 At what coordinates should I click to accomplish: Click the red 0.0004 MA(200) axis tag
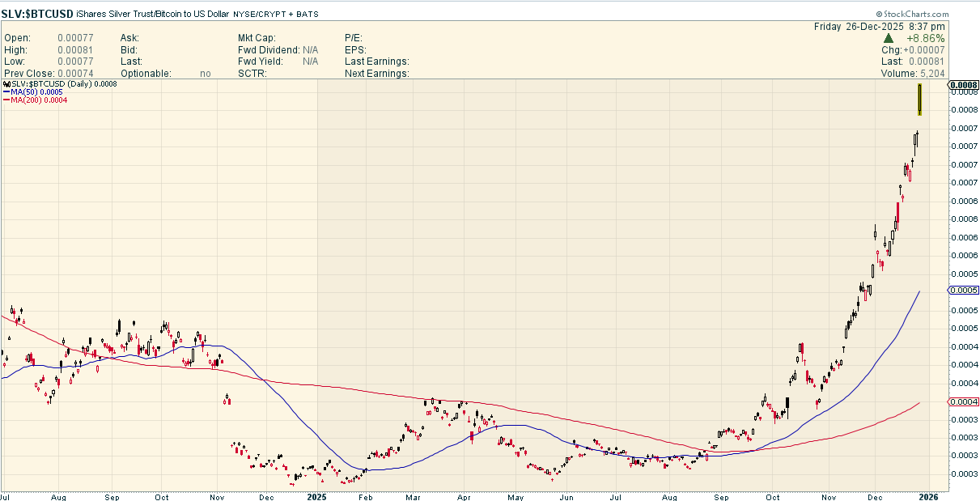point(963,402)
